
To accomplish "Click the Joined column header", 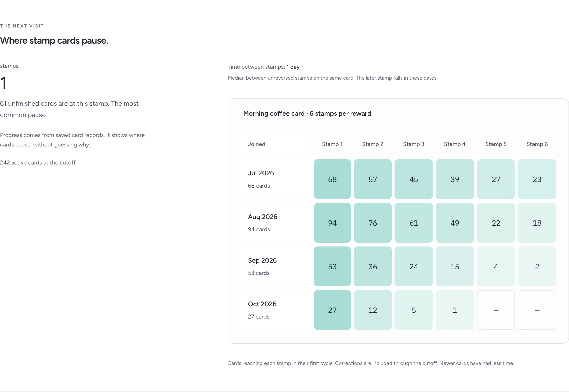I will point(276,144).
